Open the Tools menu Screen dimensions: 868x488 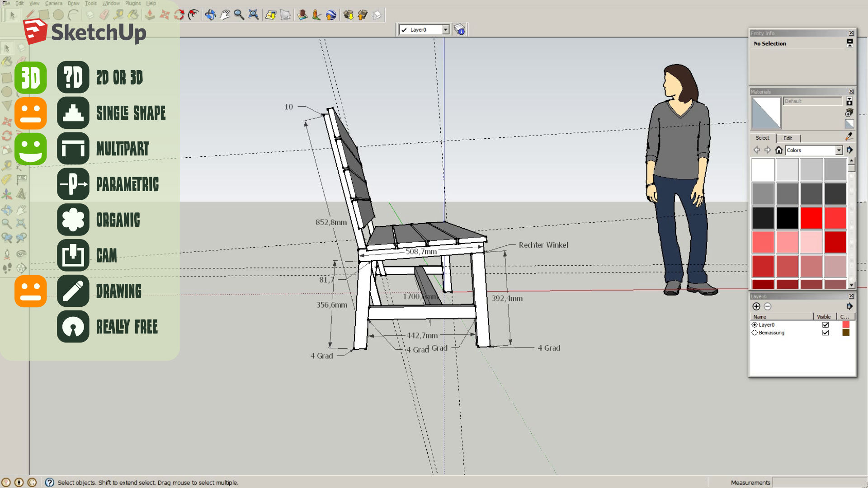click(91, 3)
